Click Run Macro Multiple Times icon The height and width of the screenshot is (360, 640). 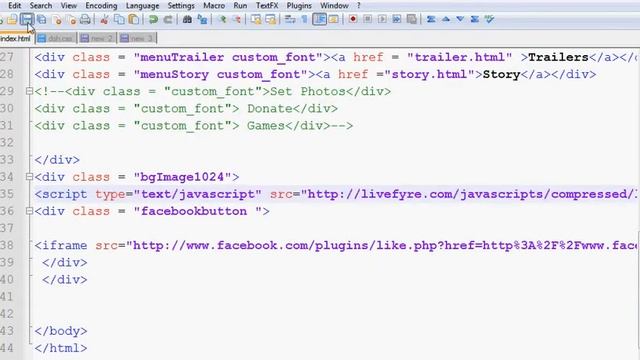point(397,19)
